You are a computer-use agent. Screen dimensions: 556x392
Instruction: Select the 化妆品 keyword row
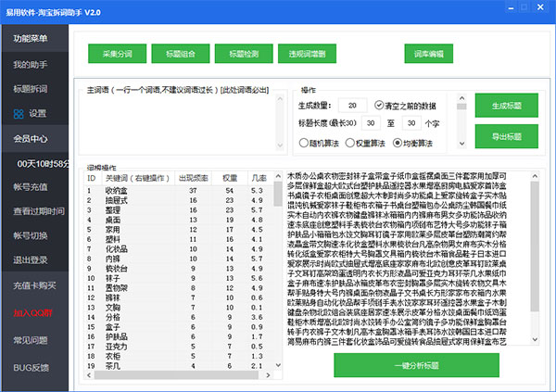(179, 249)
